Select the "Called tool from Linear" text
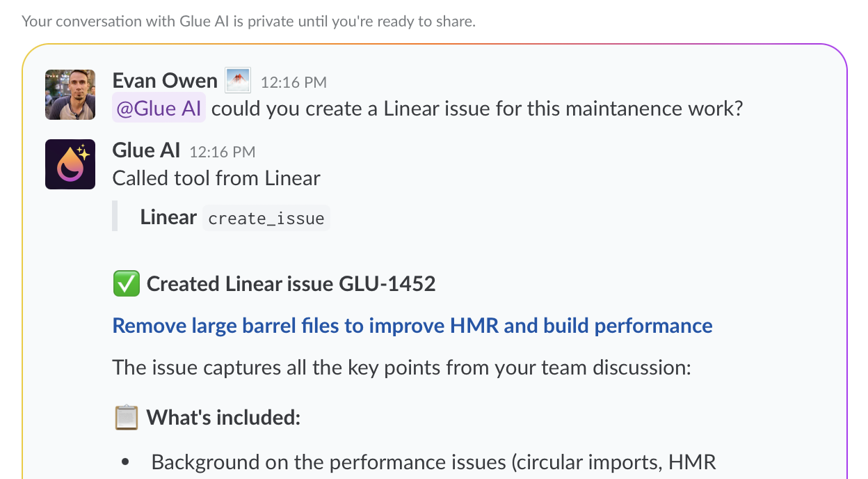Viewport: 868px width, 479px height. click(x=216, y=178)
